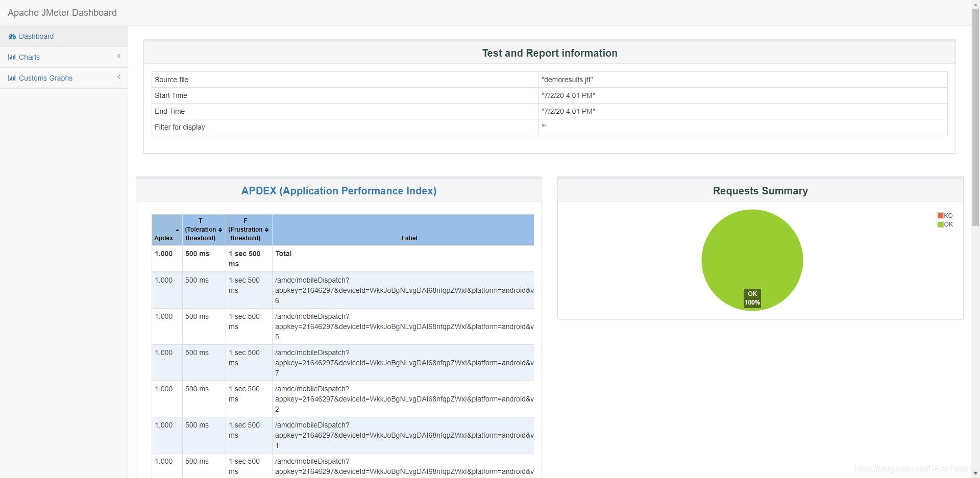
Task: Sort table by Apdex column
Action: [x=167, y=230]
